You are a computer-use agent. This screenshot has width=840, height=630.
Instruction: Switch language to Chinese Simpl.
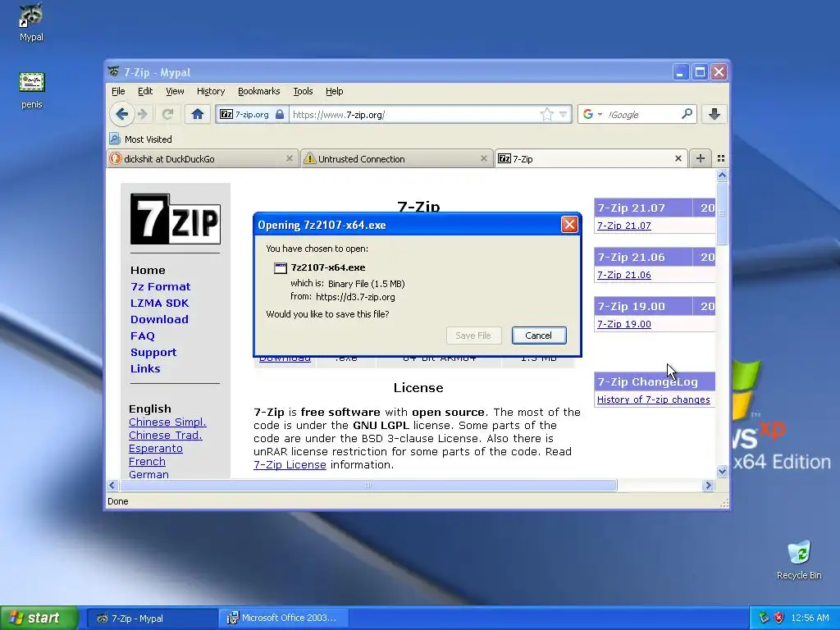click(x=167, y=422)
